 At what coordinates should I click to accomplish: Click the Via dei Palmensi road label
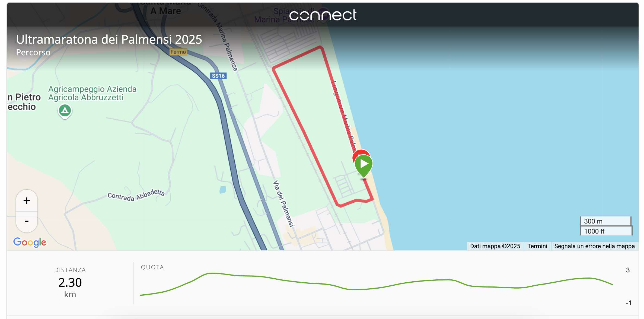pyautogui.click(x=283, y=203)
